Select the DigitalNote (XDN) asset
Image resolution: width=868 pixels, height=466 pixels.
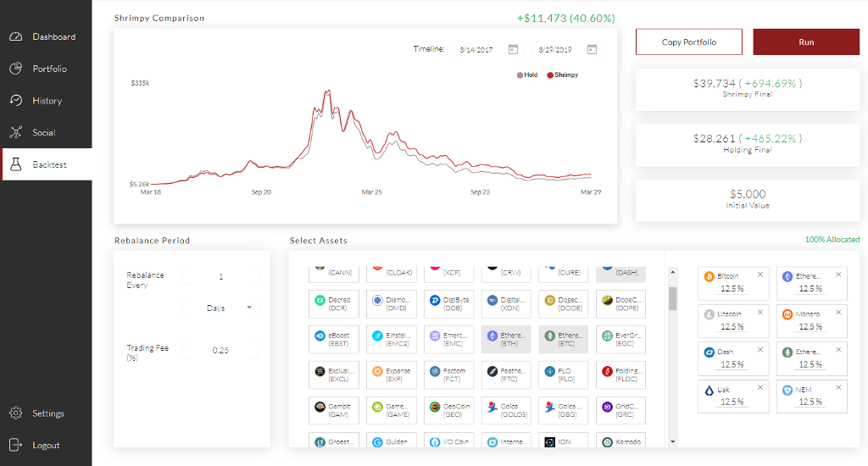pos(507,304)
